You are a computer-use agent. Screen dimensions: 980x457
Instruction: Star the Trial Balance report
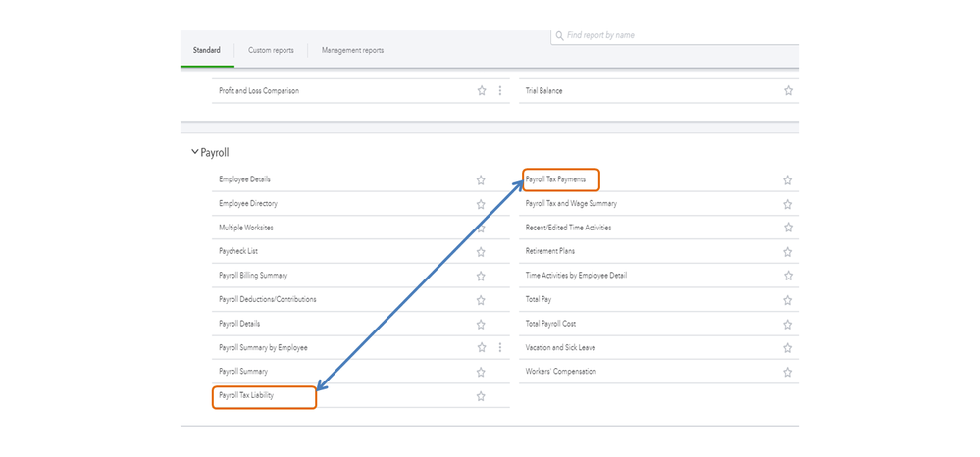pyautogui.click(x=788, y=91)
